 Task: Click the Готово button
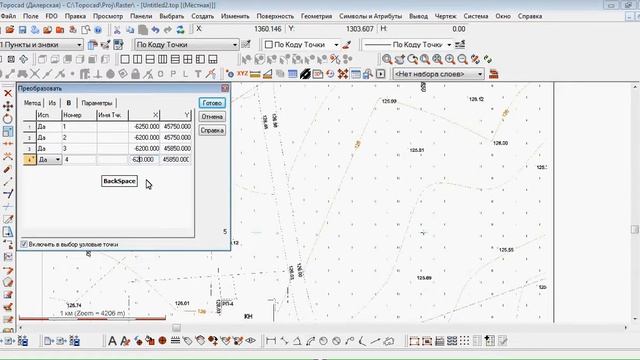pos(212,103)
